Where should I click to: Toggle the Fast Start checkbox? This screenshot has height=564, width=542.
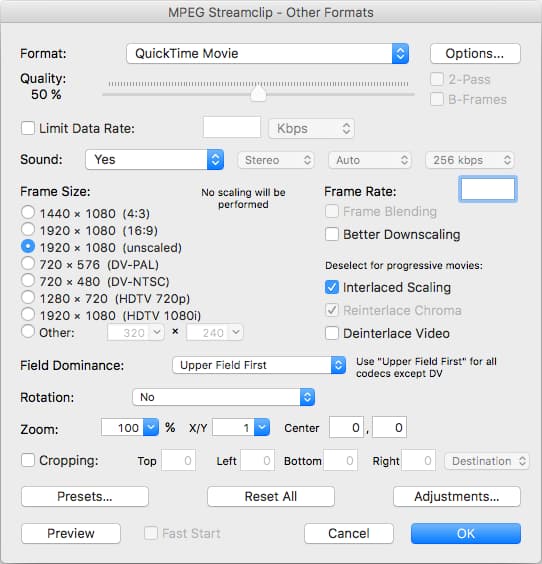pos(151,533)
